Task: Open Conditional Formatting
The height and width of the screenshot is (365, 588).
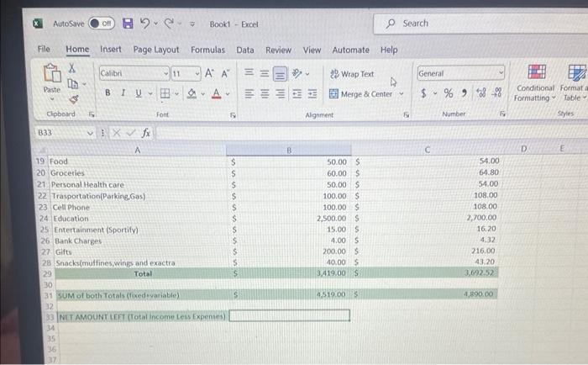Action: coord(535,82)
